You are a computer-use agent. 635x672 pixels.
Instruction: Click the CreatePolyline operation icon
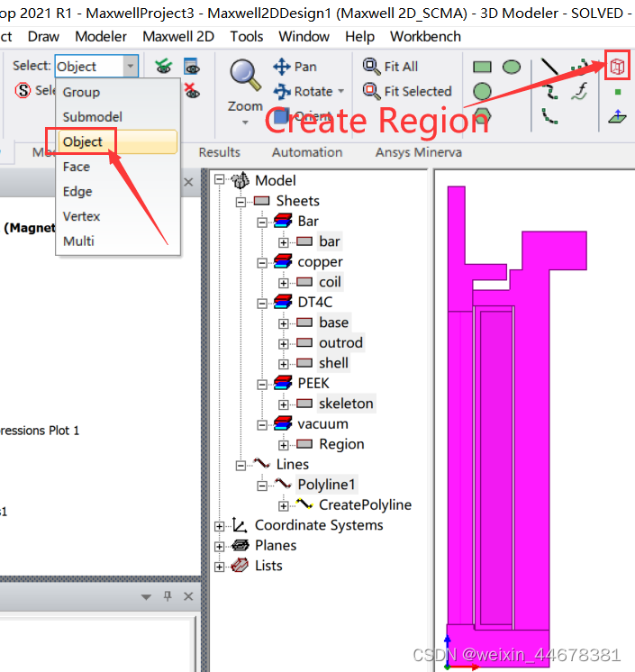[x=304, y=504]
